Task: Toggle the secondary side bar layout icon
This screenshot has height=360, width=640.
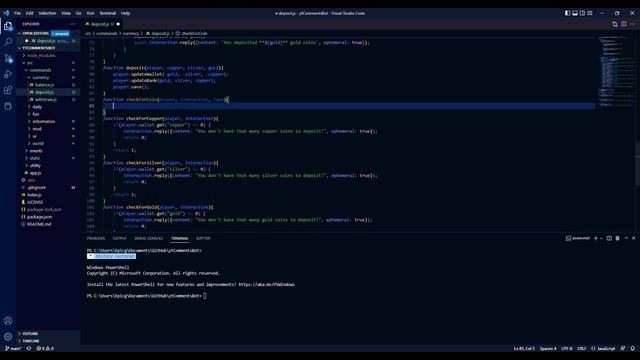Action: coord(582,13)
